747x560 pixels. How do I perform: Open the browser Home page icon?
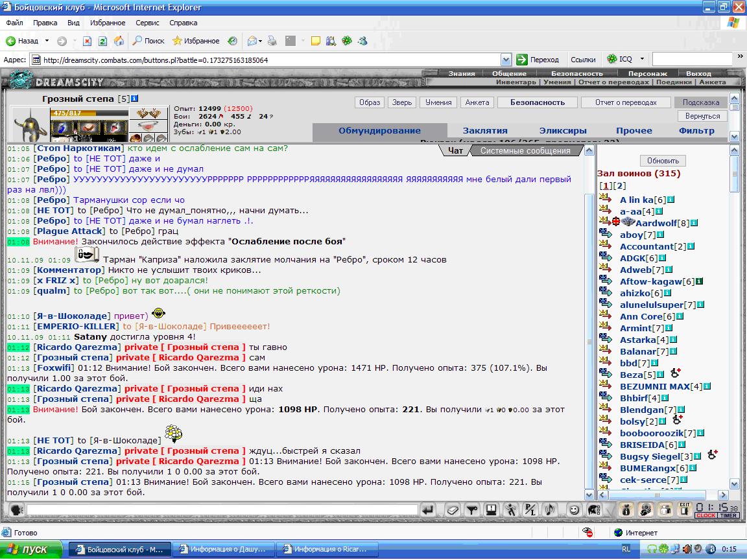tap(119, 41)
